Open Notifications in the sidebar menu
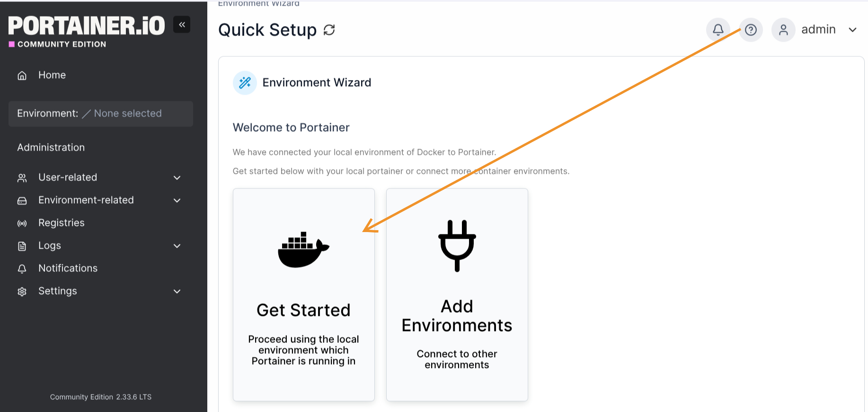The width and height of the screenshot is (868, 412). pyautogui.click(x=68, y=269)
